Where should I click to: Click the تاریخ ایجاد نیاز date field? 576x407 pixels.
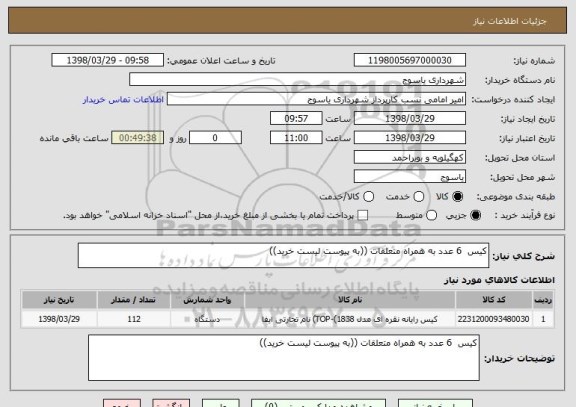[x=410, y=119]
